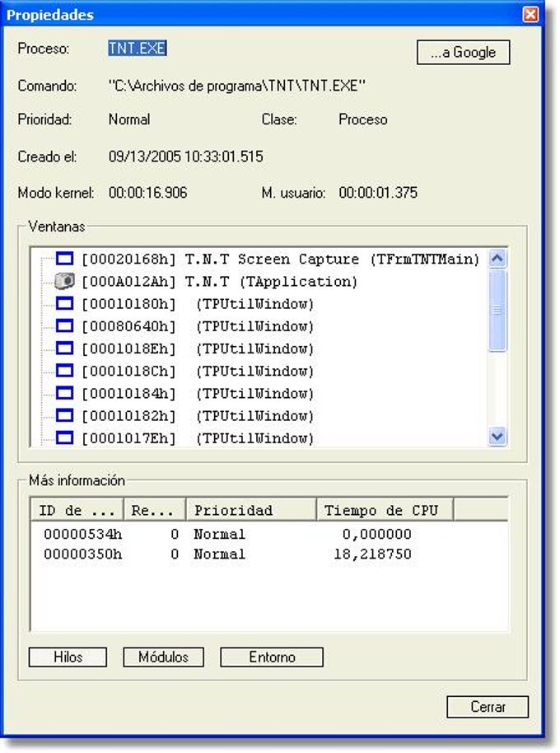The height and width of the screenshot is (753, 560).
Task: Close the Propiedades window with the X
Action: [530, 14]
